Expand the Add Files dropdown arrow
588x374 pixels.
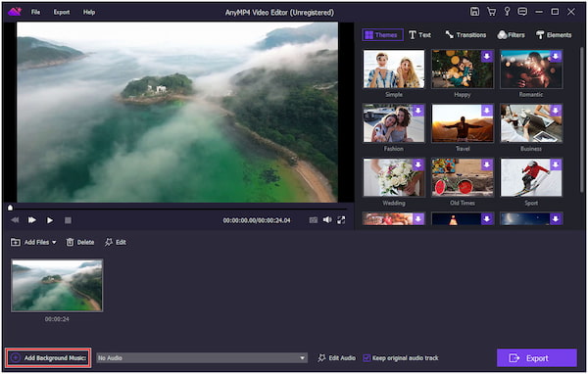(x=54, y=243)
